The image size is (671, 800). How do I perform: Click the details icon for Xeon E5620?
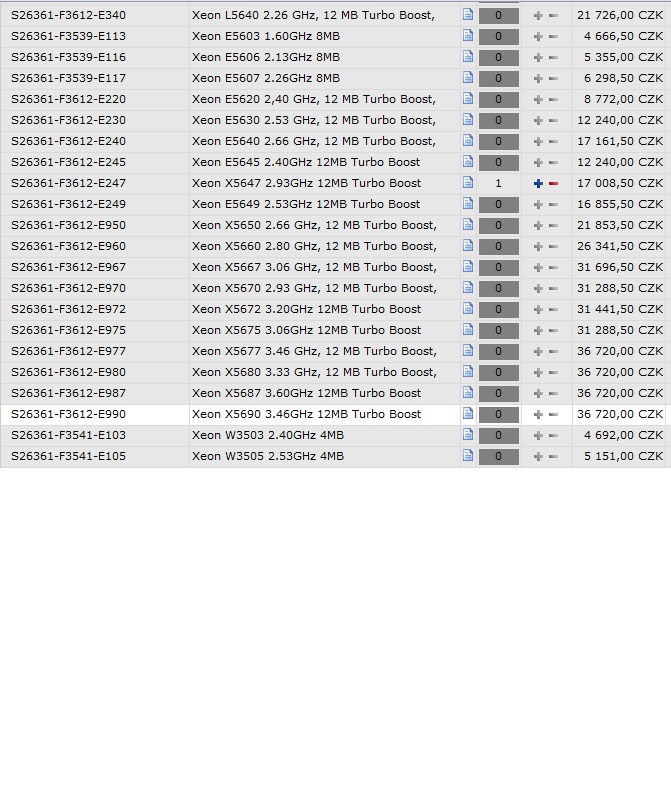tap(467, 99)
